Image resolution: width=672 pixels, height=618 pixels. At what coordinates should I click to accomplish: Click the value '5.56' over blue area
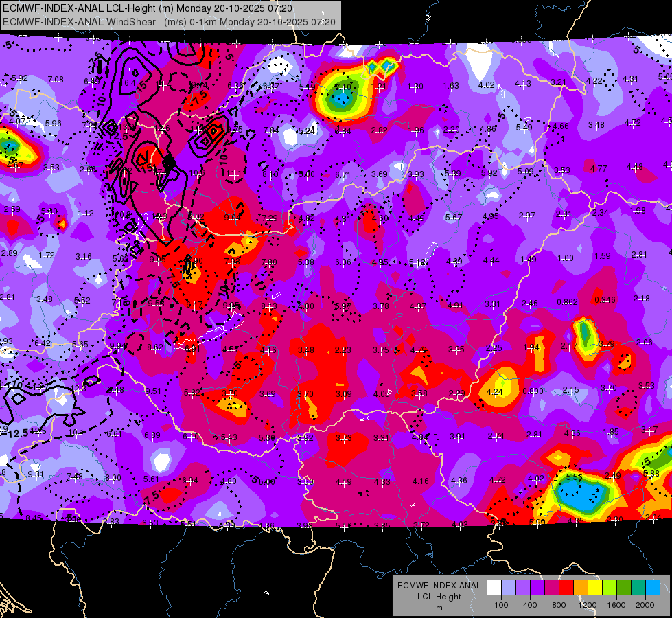coord(574,477)
